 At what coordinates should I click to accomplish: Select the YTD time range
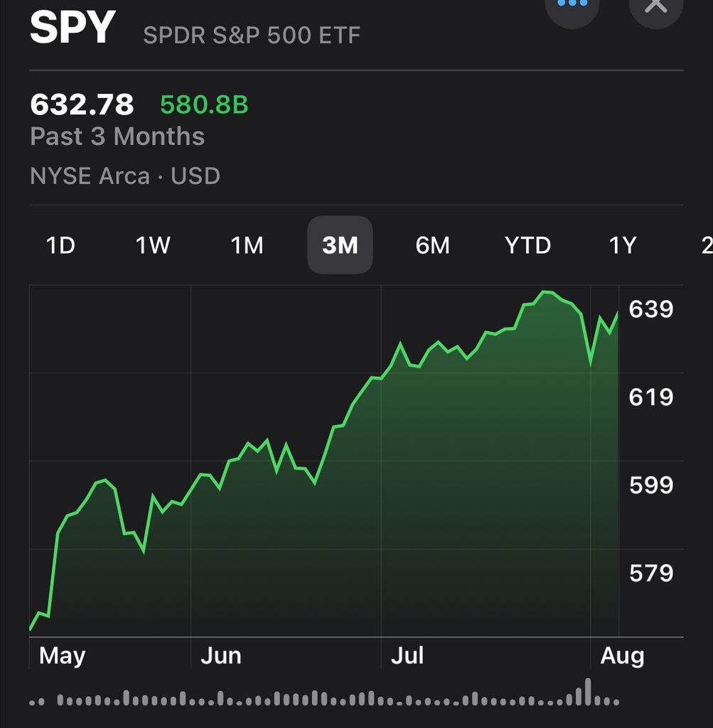[x=527, y=245]
